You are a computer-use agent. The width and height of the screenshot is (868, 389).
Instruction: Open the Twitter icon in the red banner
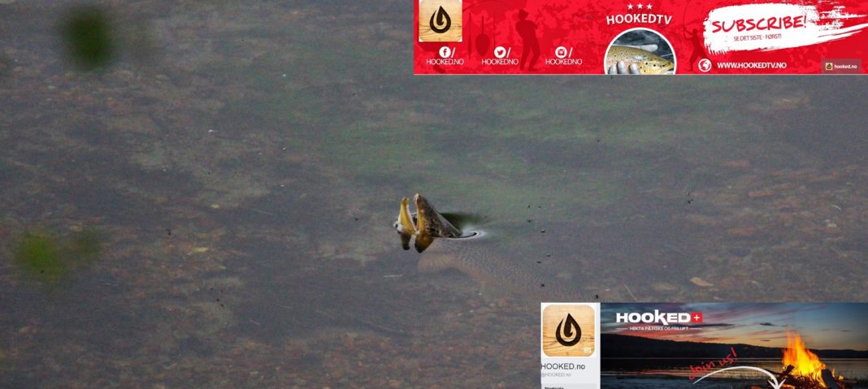[x=500, y=52]
